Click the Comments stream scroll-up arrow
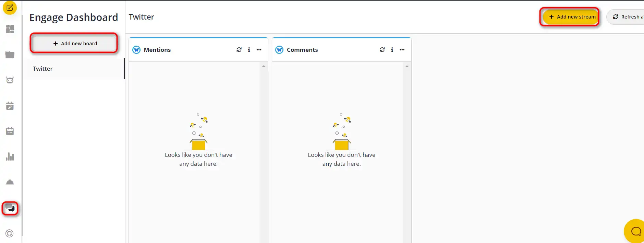 [407, 66]
